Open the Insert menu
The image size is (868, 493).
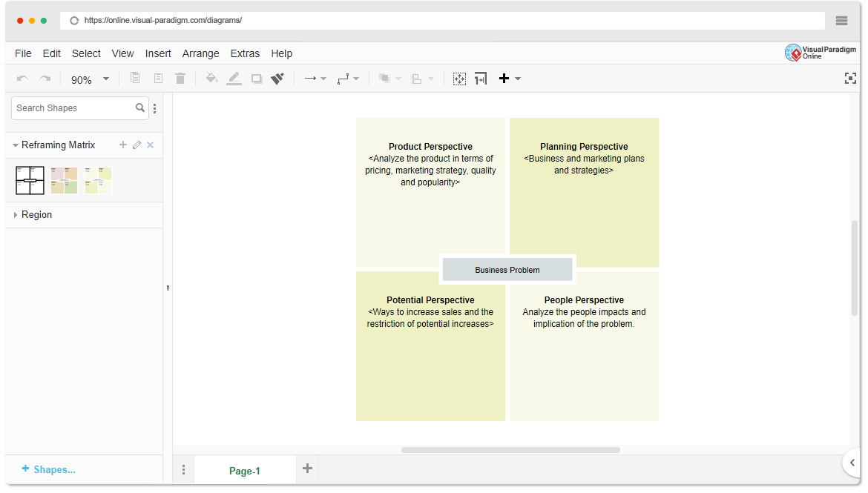(158, 53)
